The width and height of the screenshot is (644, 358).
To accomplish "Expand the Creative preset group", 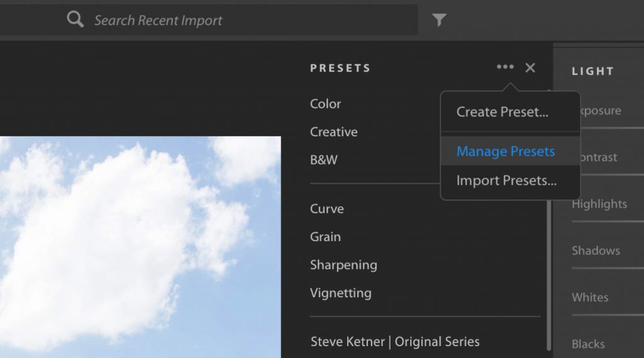I will (x=333, y=132).
